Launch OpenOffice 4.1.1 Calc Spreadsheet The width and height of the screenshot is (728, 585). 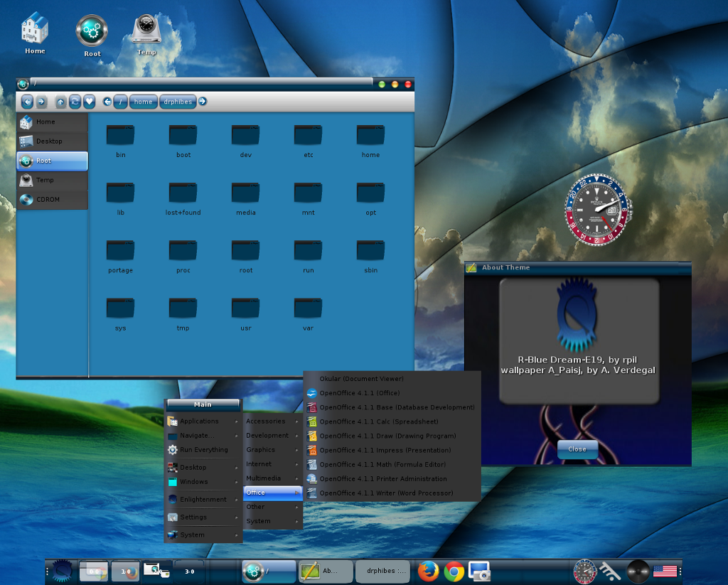pyautogui.click(x=392, y=422)
